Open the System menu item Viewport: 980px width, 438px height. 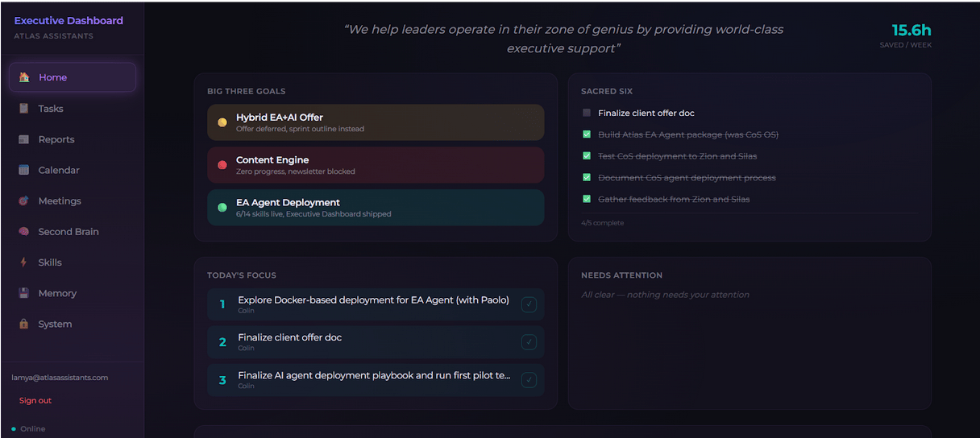point(55,324)
